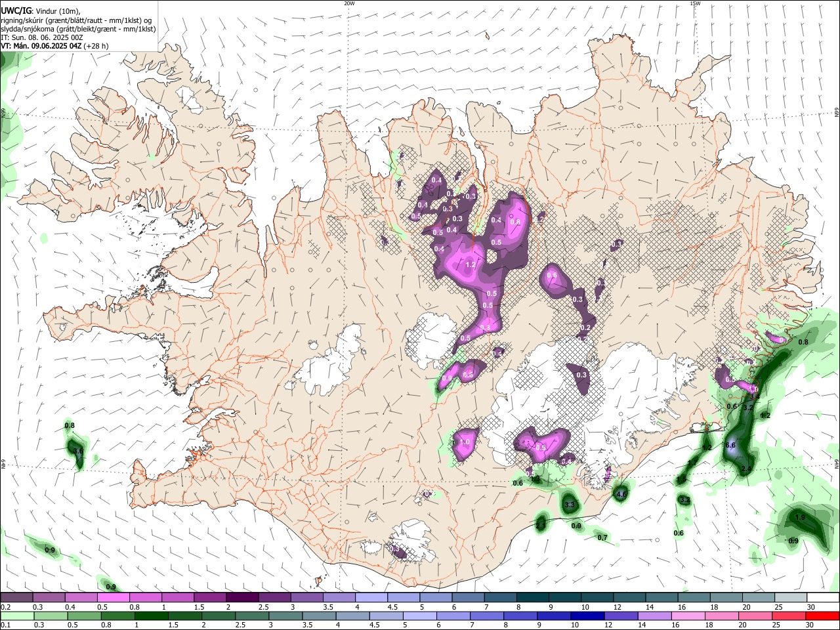This screenshot has height=630, width=840.
Task: Click the 'Vindur (10m)' header text
Action: click(x=57, y=11)
